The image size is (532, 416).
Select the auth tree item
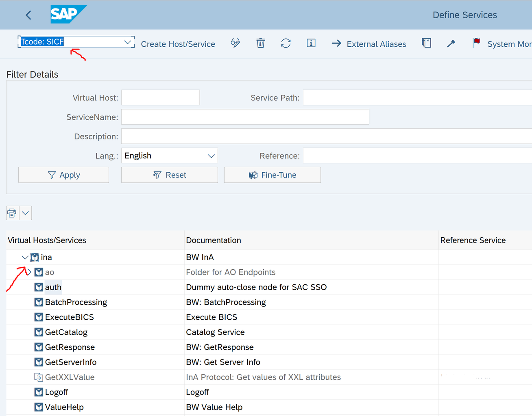(x=53, y=287)
